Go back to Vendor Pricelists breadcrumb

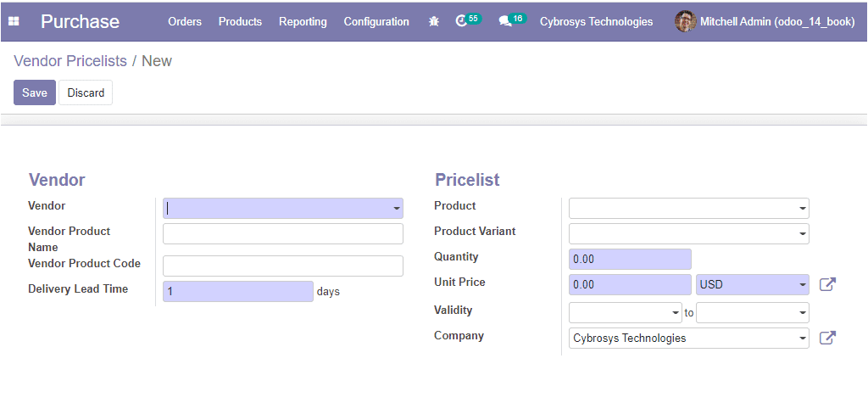[70, 61]
